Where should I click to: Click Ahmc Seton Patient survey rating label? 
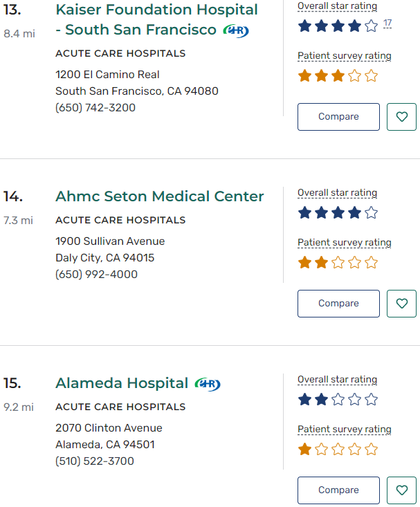point(344,243)
